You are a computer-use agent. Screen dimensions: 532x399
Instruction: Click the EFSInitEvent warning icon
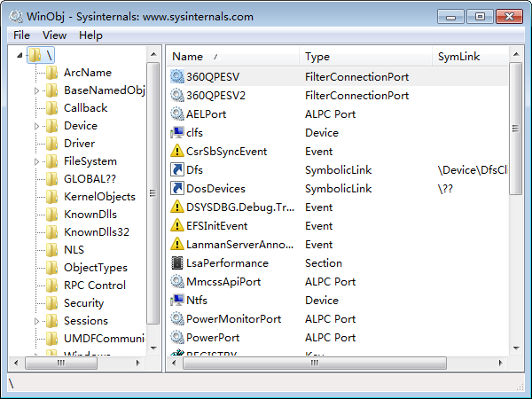(x=177, y=225)
